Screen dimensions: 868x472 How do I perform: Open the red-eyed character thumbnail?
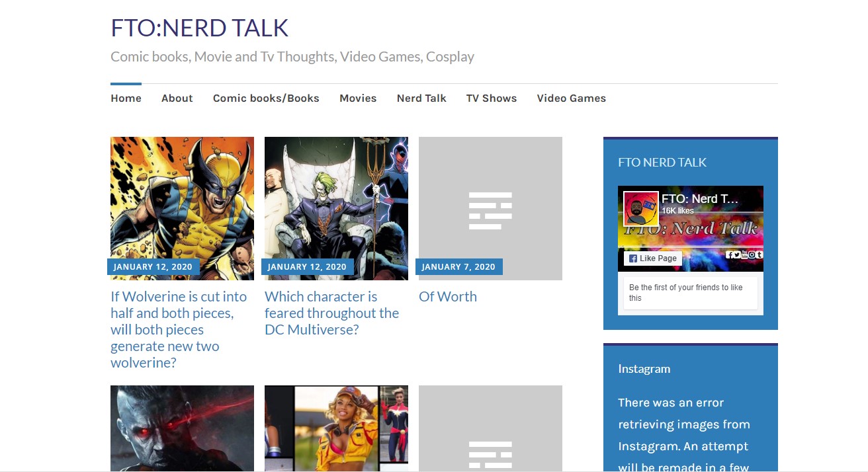[182, 428]
